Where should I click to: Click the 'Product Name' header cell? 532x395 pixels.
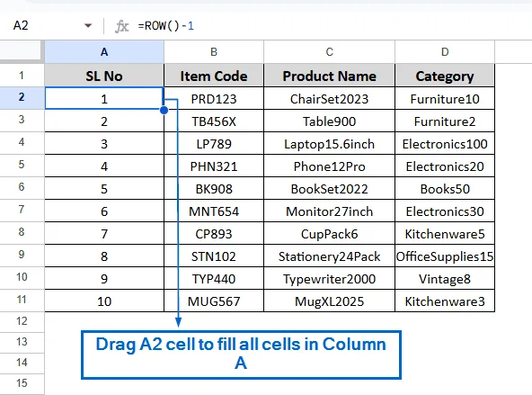(x=330, y=76)
